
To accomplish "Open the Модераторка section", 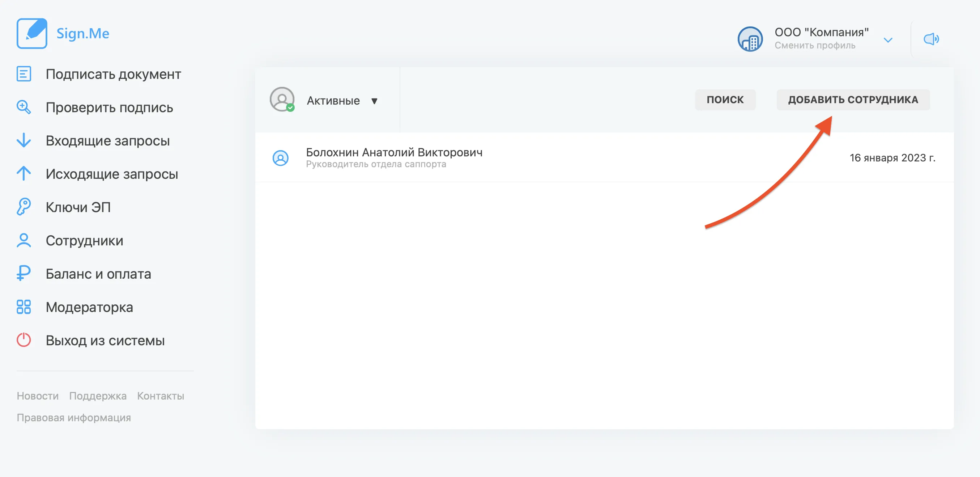I will [x=89, y=307].
